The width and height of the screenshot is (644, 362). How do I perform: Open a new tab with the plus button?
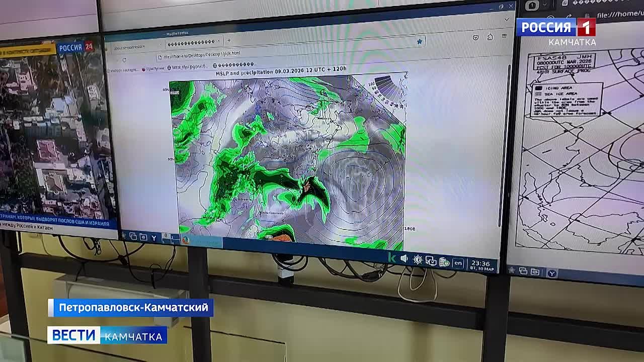point(229,41)
